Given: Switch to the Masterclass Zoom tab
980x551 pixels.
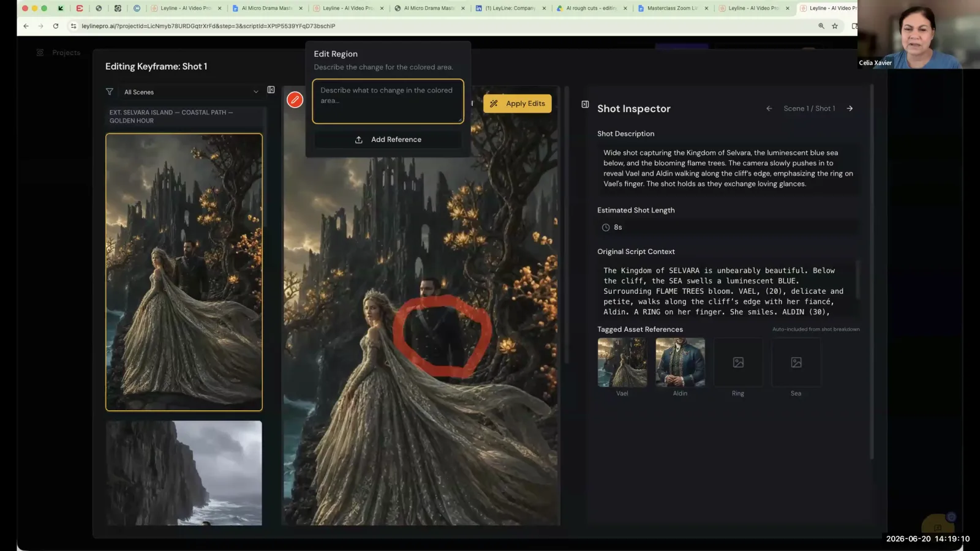Looking at the screenshot, I should [x=671, y=8].
